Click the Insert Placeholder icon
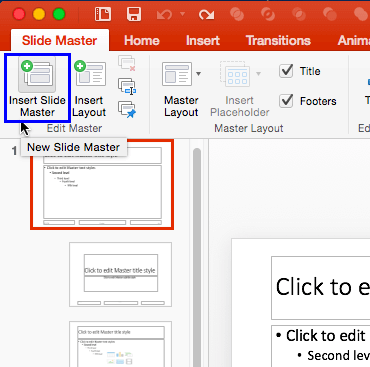This screenshot has width=370, height=367. (x=235, y=74)
